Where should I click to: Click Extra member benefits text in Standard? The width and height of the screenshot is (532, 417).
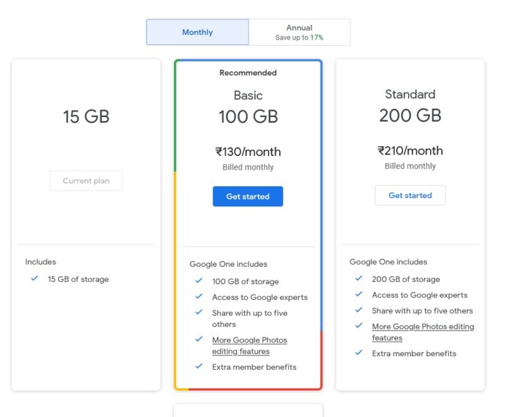pyautogui.click(x=414, y=353)
